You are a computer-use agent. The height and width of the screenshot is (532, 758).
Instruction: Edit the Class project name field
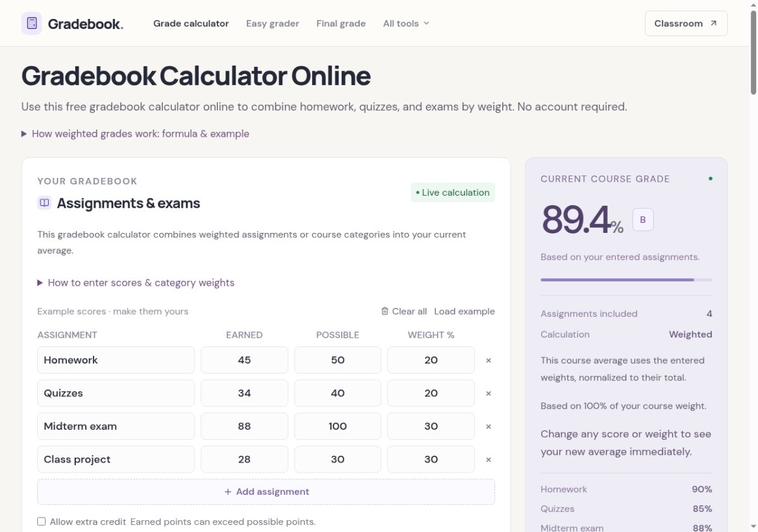coord(116,459)
